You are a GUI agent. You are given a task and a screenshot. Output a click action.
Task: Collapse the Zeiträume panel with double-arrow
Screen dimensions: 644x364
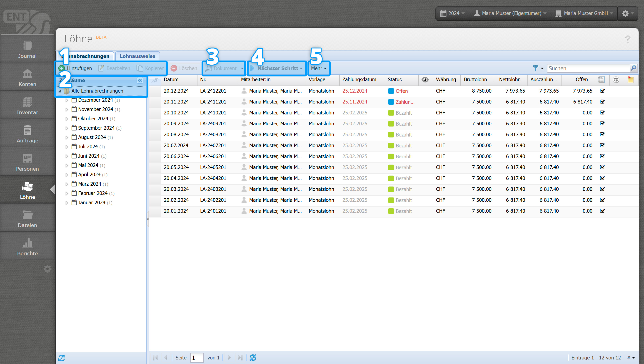click(x=140, y=80)
